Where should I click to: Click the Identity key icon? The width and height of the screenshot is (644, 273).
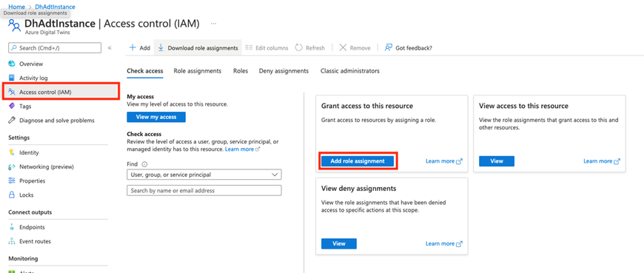[x=12, y=152]
